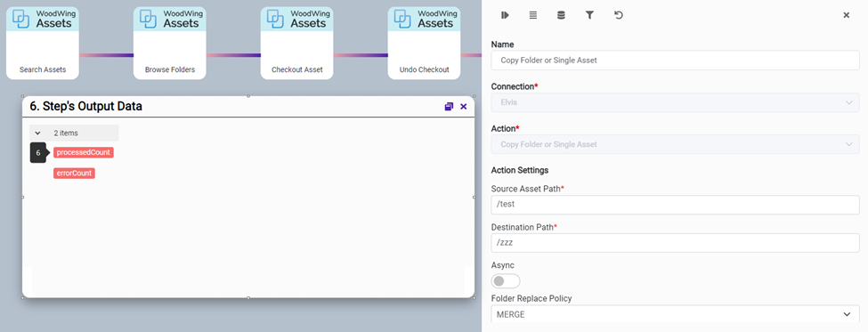Click the run step play icon
868x332 pixels.
coord(505,15)
